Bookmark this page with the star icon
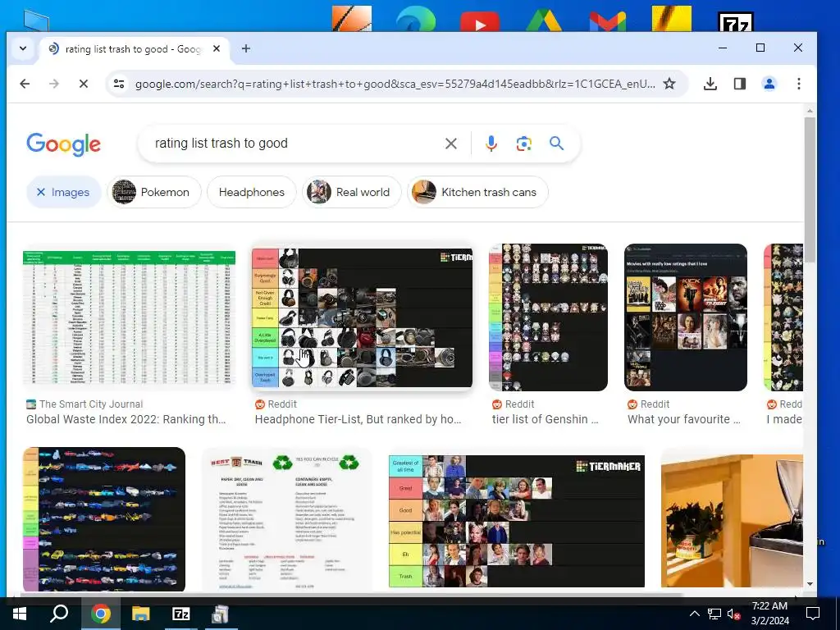This screenshot has width=840, height=630. pyautogui.click(x=669, y=84)
